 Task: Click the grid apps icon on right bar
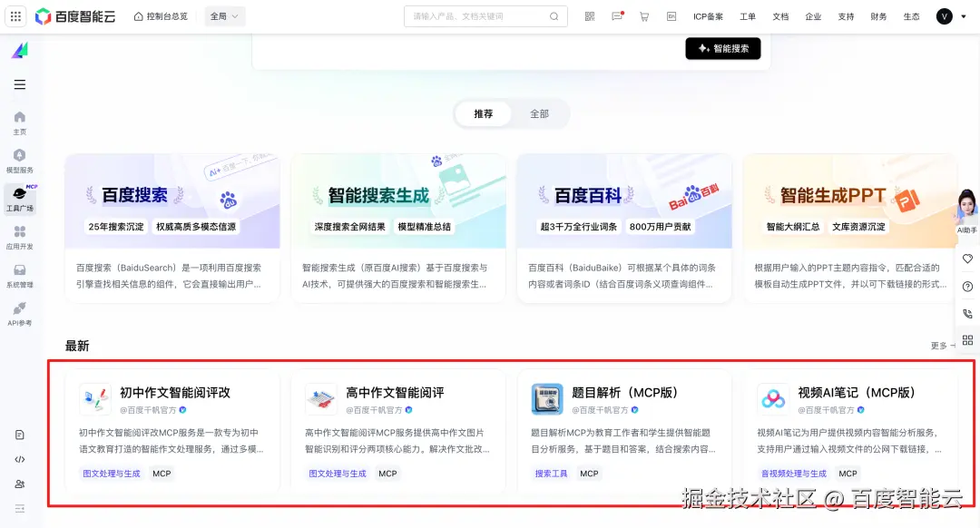coord(967,340)
